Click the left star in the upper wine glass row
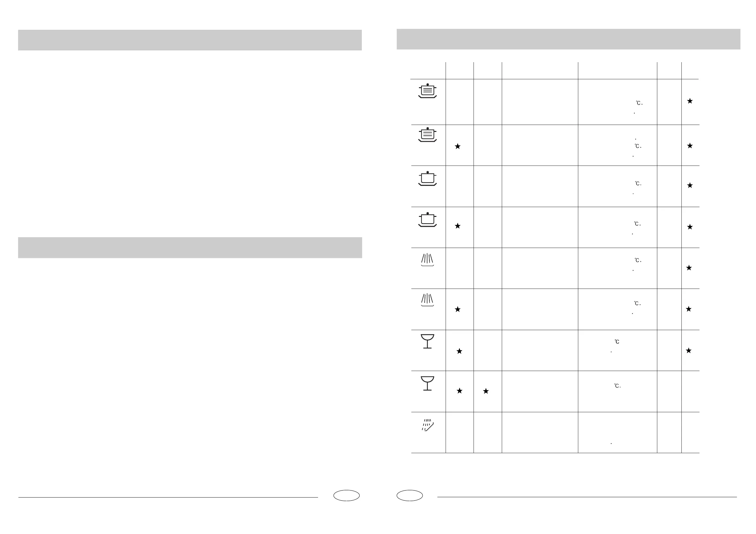This screenshot has height=534, width=756. [459, 351]
